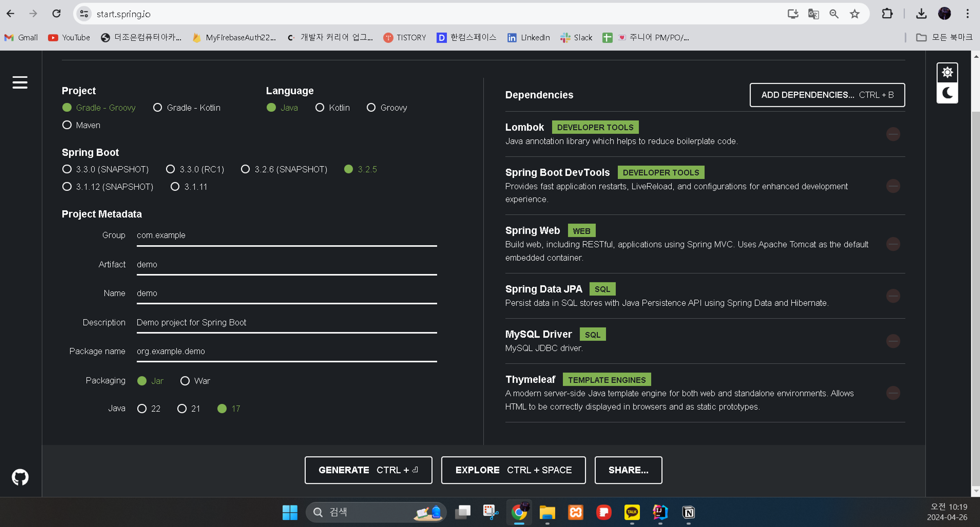Click Add Dependencies button
980x527 pixels.
(x=827, y=95)
